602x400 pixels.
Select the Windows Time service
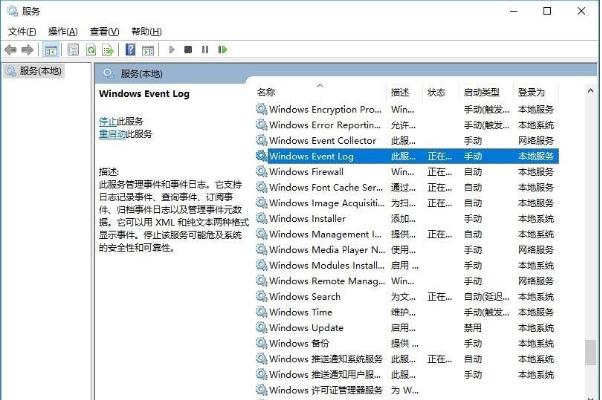407,312
